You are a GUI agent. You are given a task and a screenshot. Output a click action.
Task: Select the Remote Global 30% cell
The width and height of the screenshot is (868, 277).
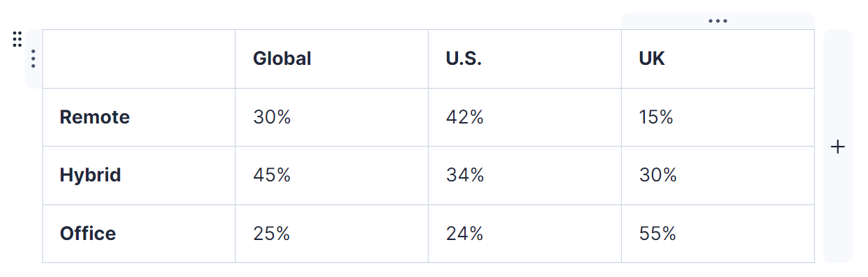[x=332, y=117]
